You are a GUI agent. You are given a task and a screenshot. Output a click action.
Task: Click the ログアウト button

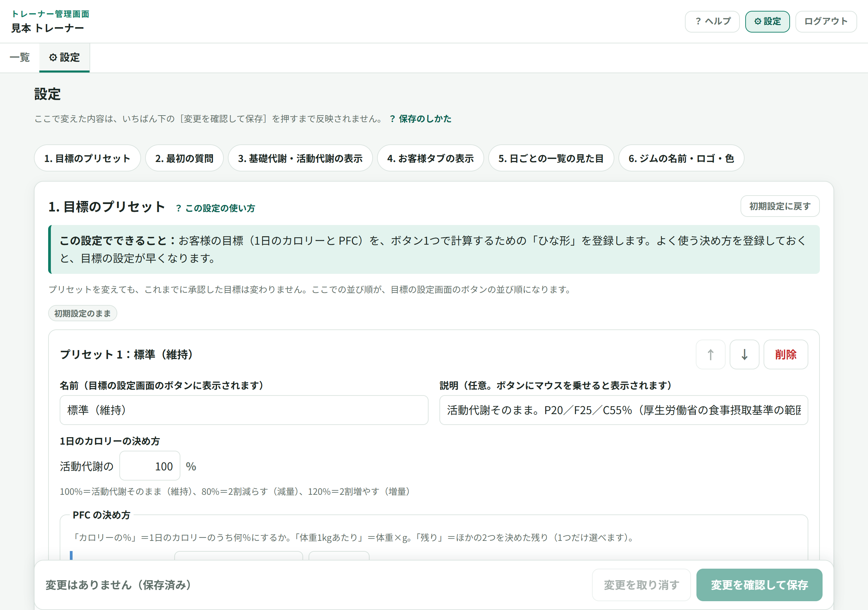[826, 22]
